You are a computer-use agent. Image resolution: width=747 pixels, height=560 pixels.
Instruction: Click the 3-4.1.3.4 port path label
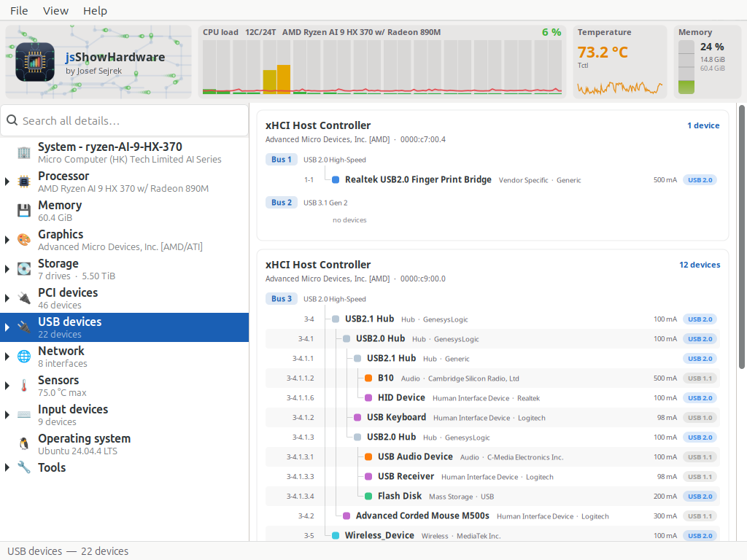coord(300,496)
